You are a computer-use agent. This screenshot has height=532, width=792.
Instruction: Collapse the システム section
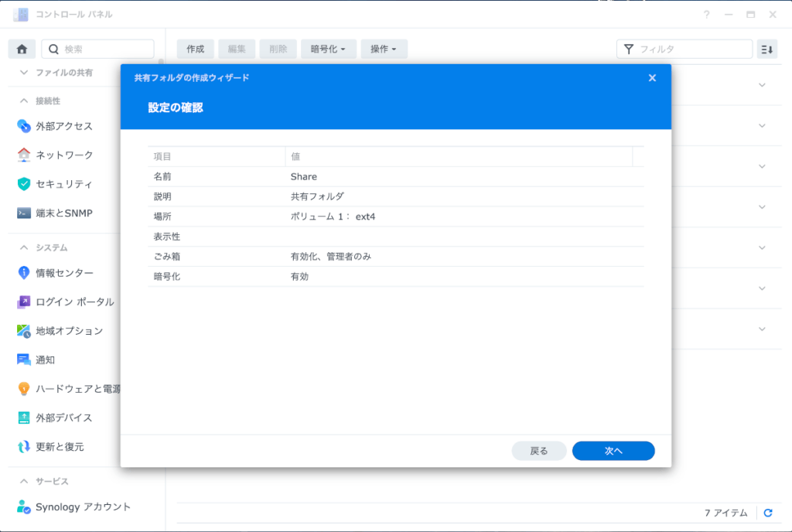[24, 248]
